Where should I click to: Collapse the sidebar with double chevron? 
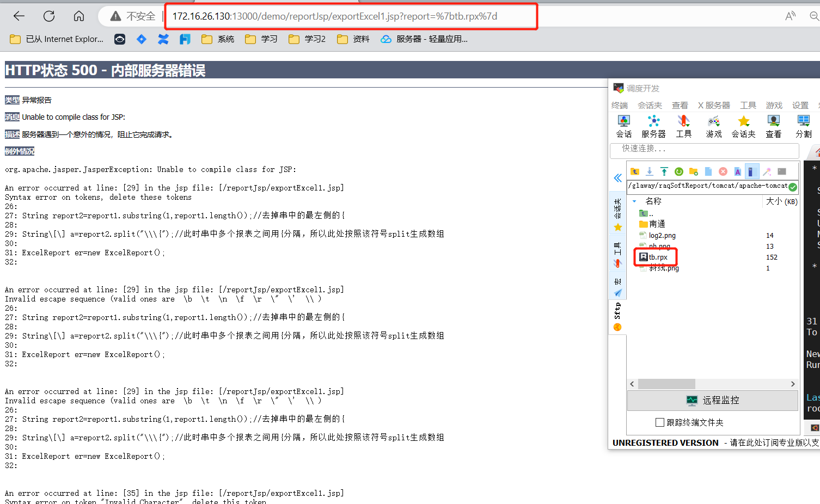pyautogui.click(x=617, y=178)
